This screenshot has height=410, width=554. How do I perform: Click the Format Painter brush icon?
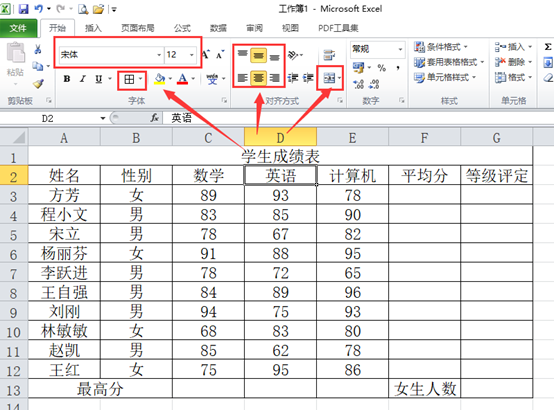pos(38,83)
